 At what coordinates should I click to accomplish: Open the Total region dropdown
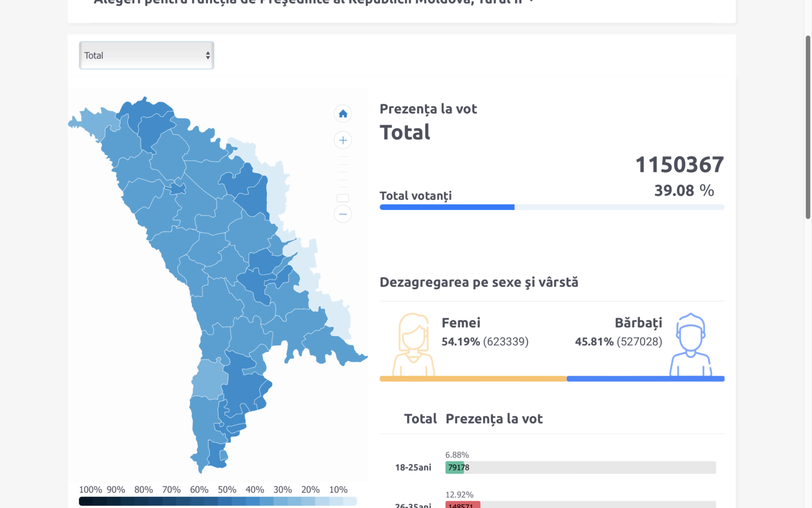click(x=146, y=56)
